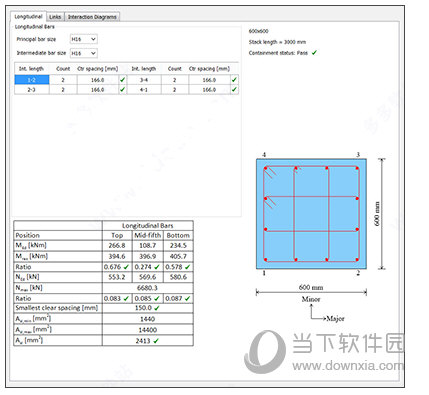Viewport: 429px width, 395px height.
Task: Open the Links tab
Action: click(55, 17)
